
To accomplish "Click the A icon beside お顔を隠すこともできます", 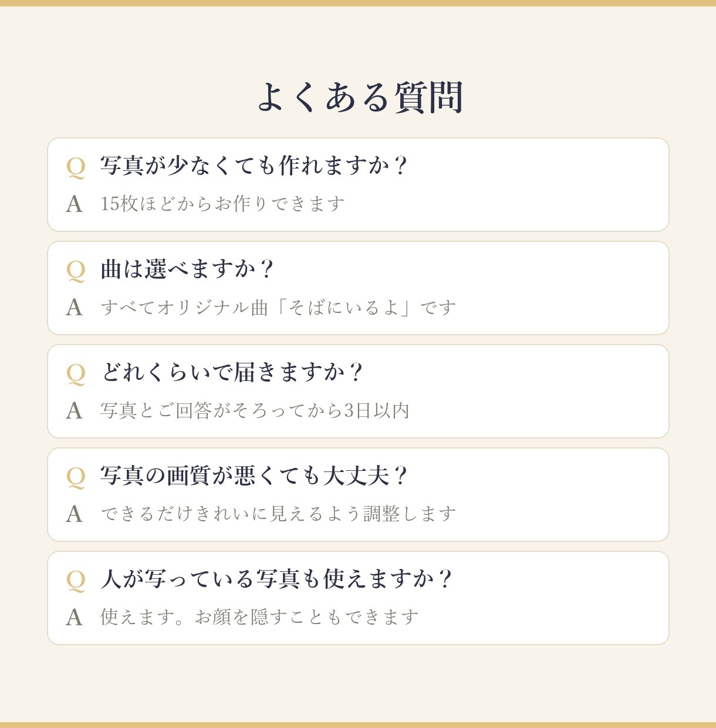I will (x=74, y=618).
